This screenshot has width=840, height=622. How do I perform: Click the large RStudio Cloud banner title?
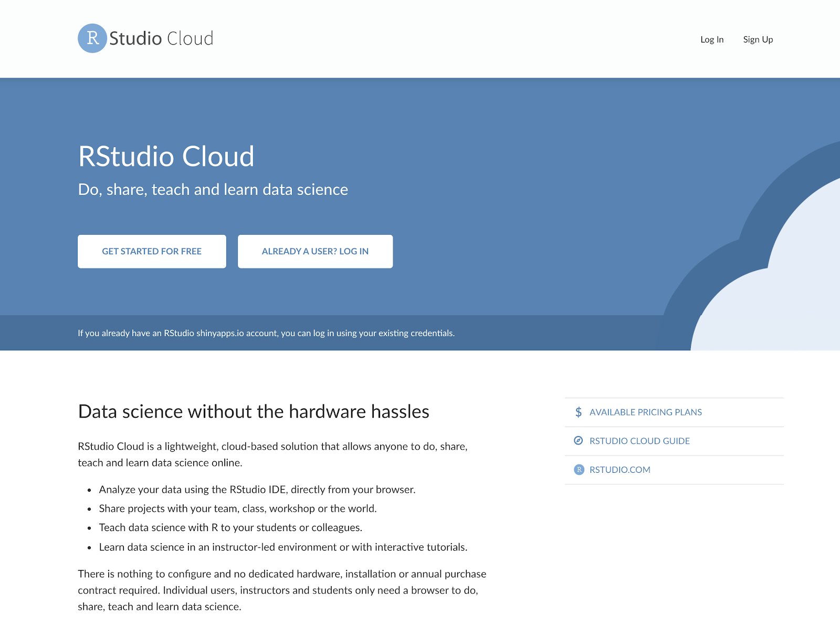[x=166, y=157]
